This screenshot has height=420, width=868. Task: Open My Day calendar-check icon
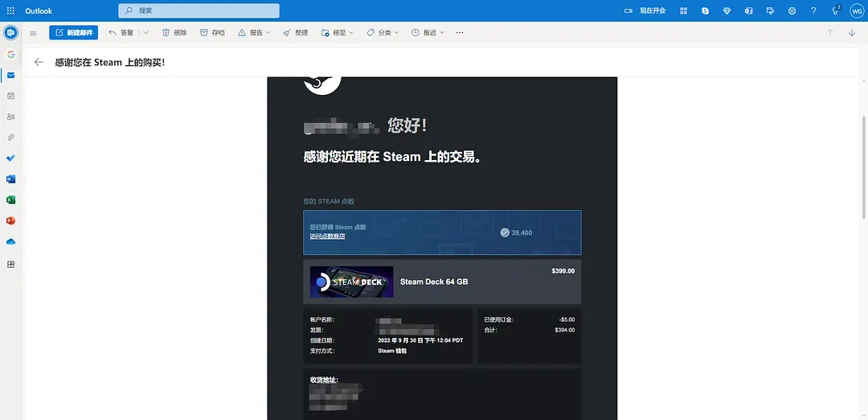pyautogui.click(x=770, y=10)
